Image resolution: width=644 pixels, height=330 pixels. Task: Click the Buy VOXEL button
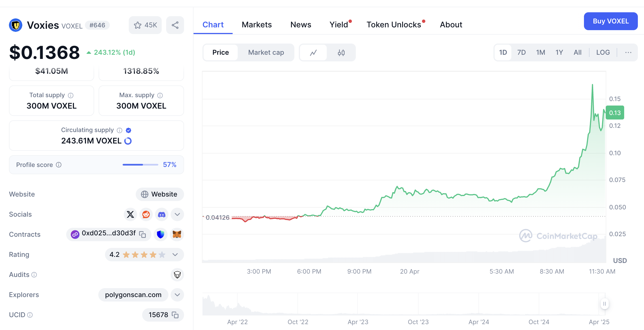(x=610, y=21)
